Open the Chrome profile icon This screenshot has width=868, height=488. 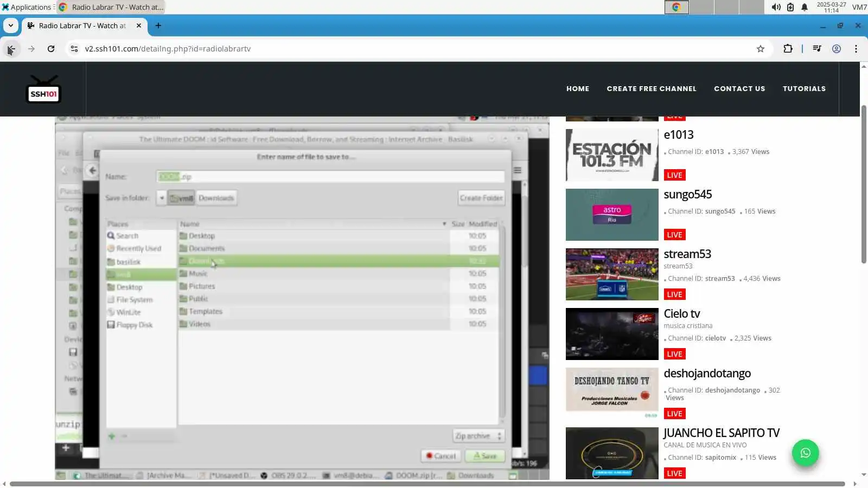pyautogui.click(x=837, y=49)
